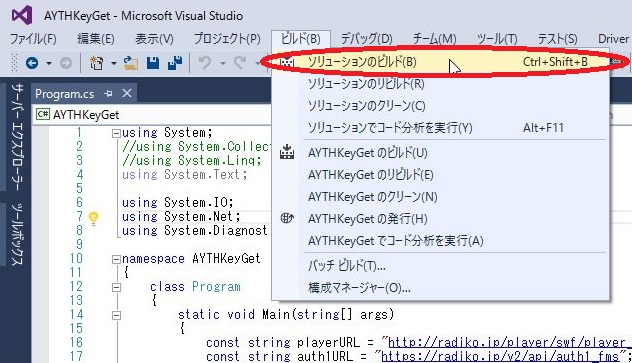Click the Undo arrow icon
632x363 pixels.
pyautogui.click(x=205, y=63)
